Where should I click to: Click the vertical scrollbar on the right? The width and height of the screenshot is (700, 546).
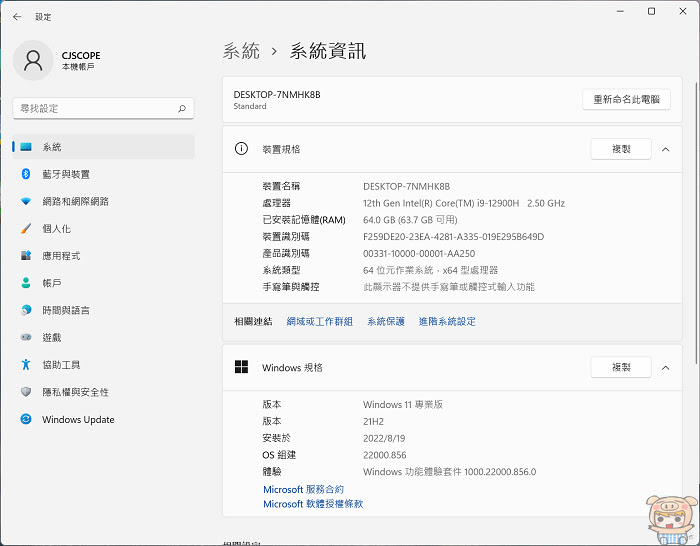(696, 223)
